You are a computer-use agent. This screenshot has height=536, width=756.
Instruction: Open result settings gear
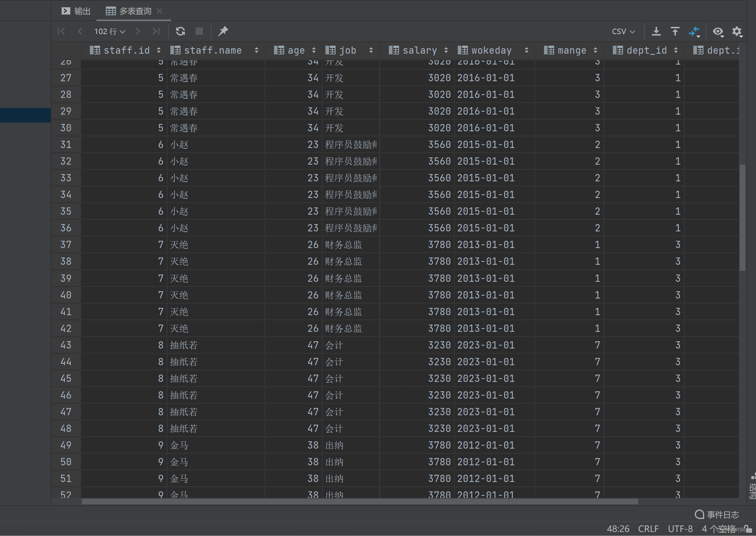[x=737, y=32]
